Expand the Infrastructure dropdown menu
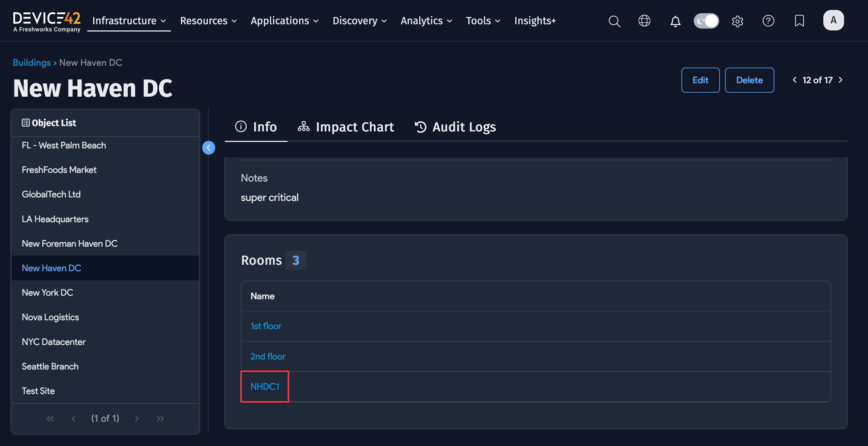This screenshot has height=446, width=868. coord(129,21)
